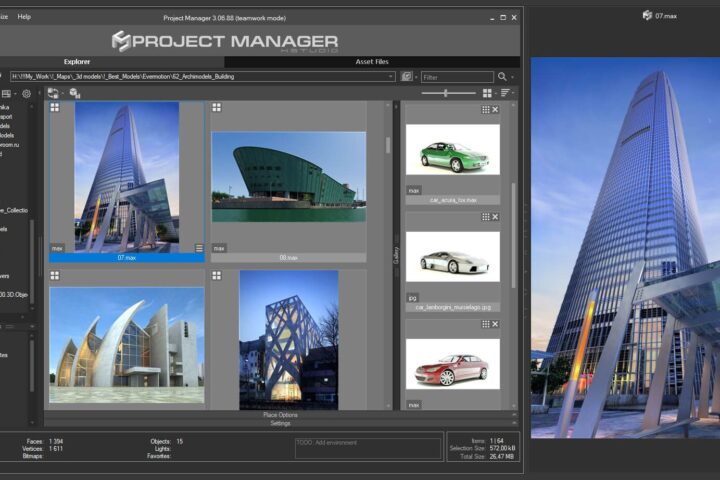Viewport: 720px width, 480px height.
Task: Click the grid icon on 08.max tile
Action: (216, 107)
